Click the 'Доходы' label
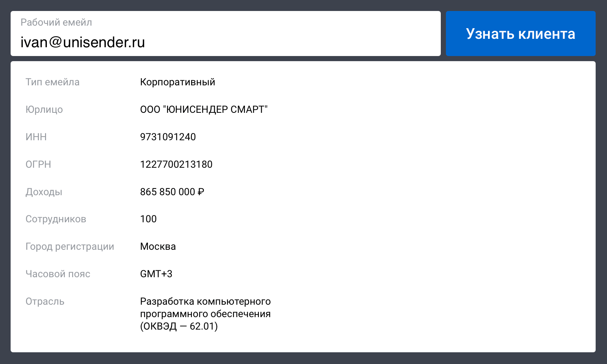This screenshot has height=364, width=607. pyautogui.click(x=44, y=192)
